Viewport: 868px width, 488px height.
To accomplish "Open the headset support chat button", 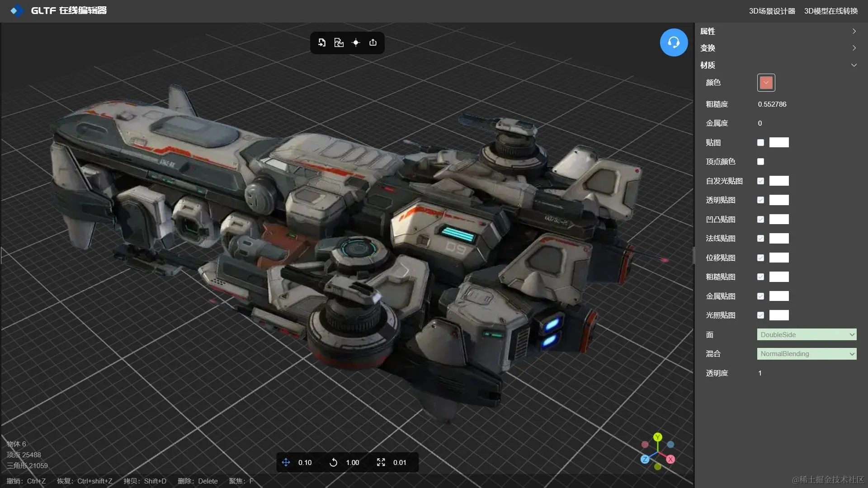I will point(674,42).
